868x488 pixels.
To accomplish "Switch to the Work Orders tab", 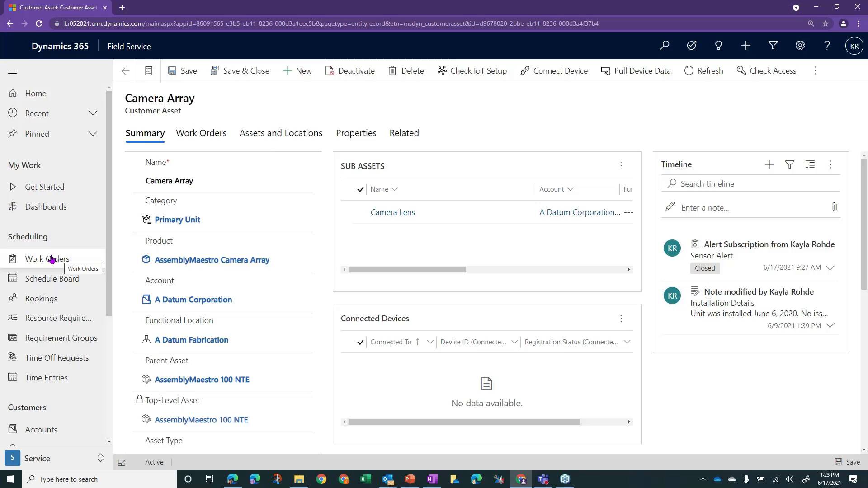I will [x=201, y=132].
